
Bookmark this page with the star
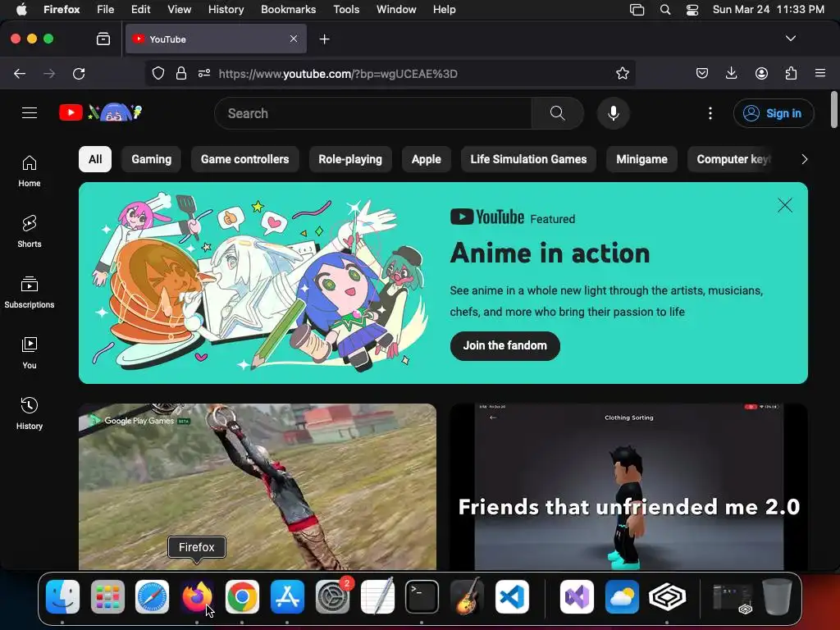pyautogui.click(x=622, y=73)
